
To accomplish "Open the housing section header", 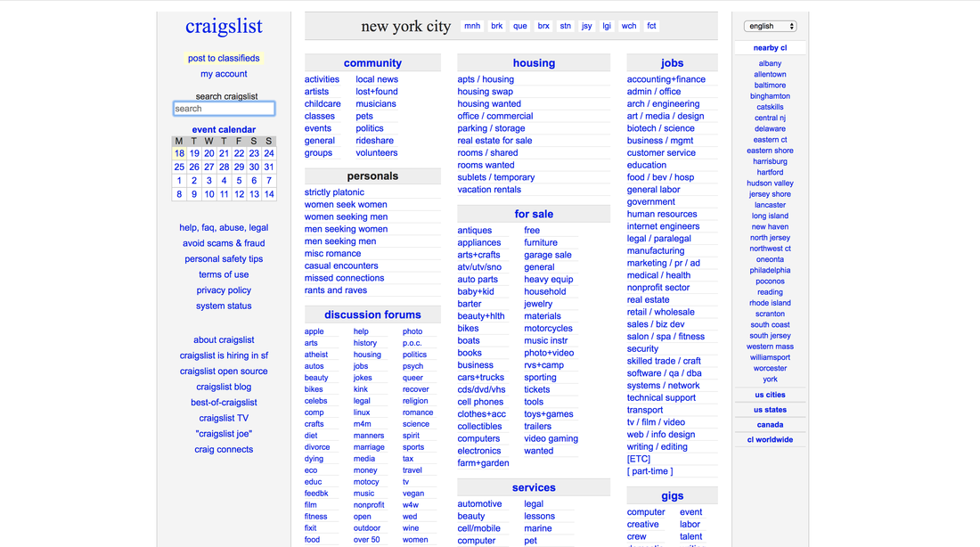I will pyautogui.click(x=534, y=63).
